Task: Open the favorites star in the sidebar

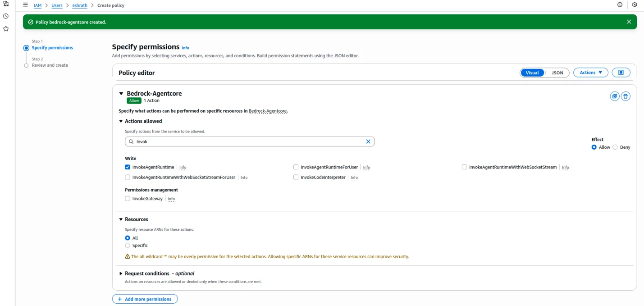Action: coord(5,28)
